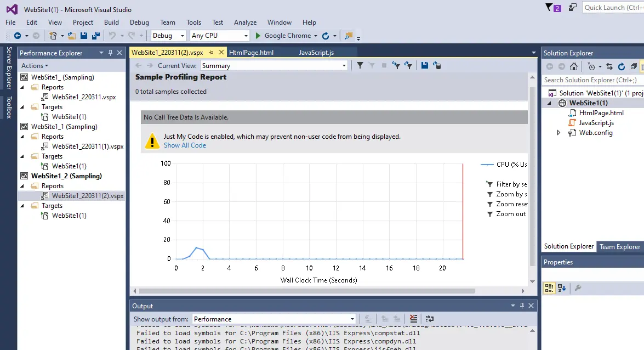The width and height of the screenshot is (644, 350).
Task: Open the Server Explorer side tab
Action: (x=9, y=68)
